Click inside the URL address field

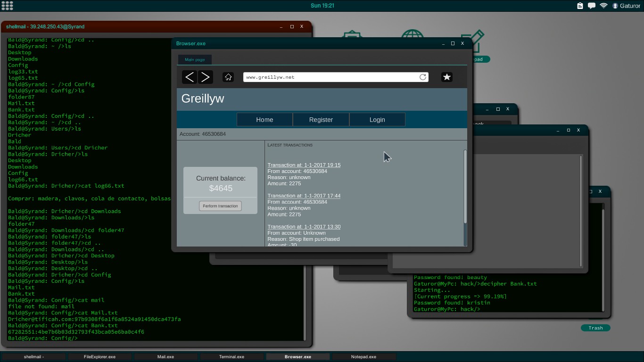point(330,77)
